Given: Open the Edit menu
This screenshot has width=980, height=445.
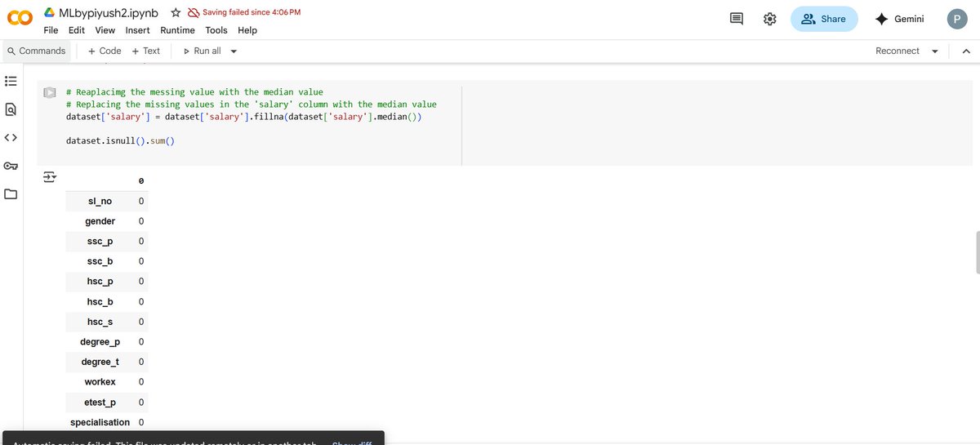Looking at the screenshot, I should 77,30.
